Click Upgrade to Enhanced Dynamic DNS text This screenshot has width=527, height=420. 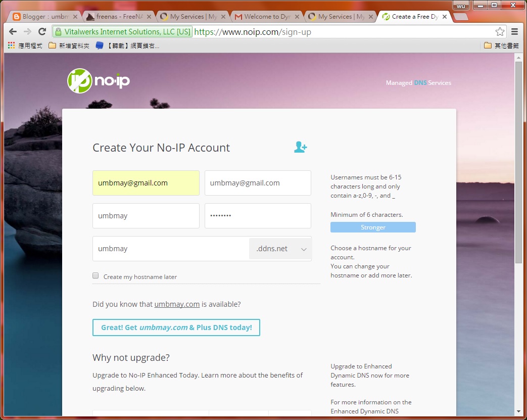[370, 376]
